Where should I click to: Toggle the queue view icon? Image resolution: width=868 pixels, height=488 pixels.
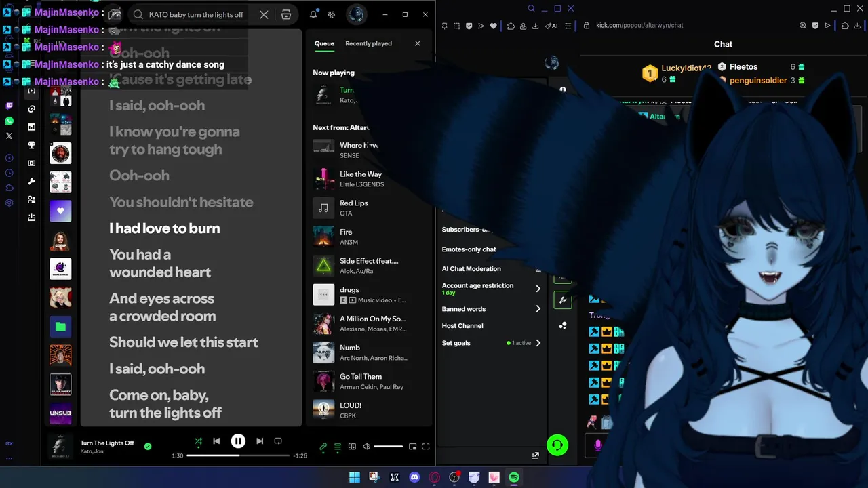click(x=338, y=447)
